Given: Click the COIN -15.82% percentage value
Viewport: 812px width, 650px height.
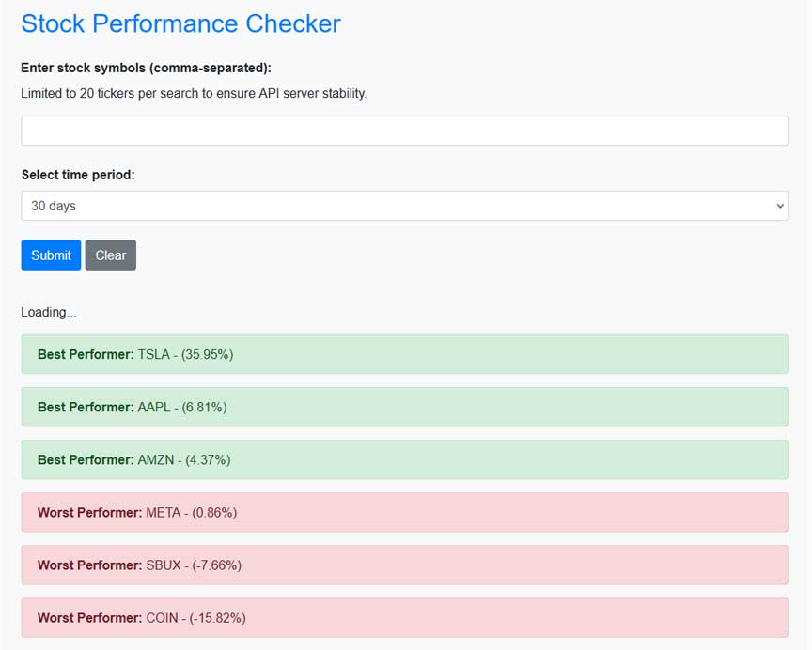Looking at the screenshot, I should pyautogui.click(x=217, y=618).
